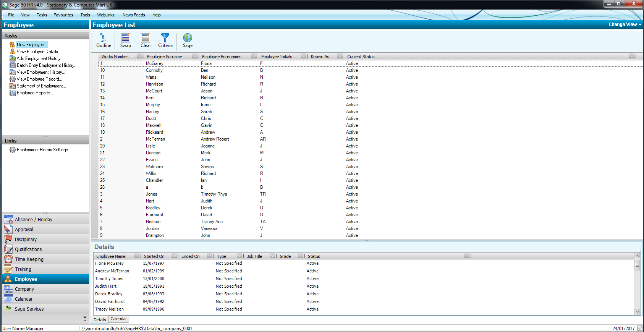Open the Disciplinary module icon

click(x=8, y=239)
